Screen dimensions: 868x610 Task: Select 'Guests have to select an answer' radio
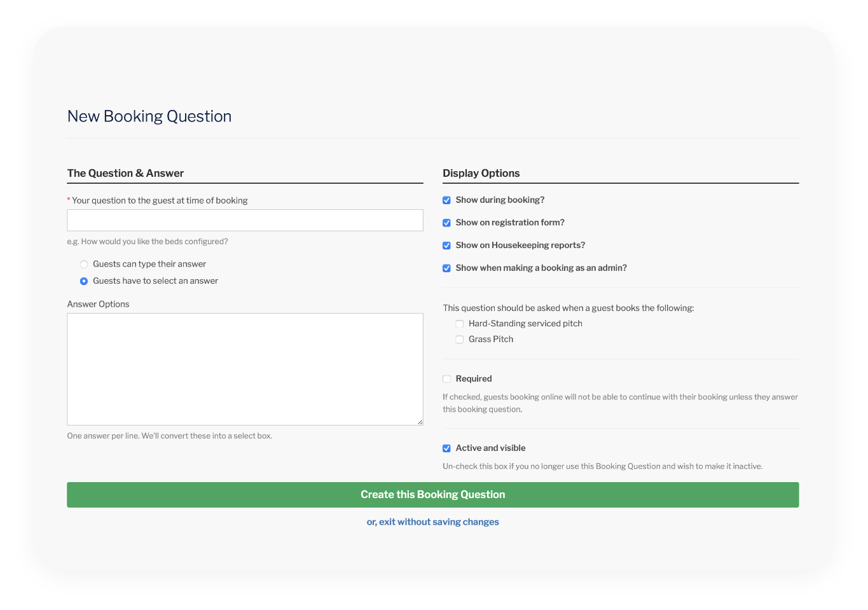pos(84,281)
